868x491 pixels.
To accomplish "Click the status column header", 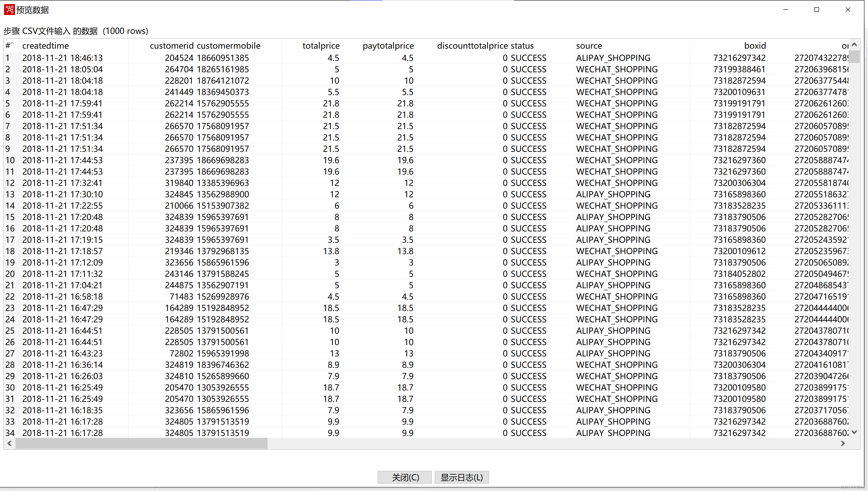I will click(522, 45).
